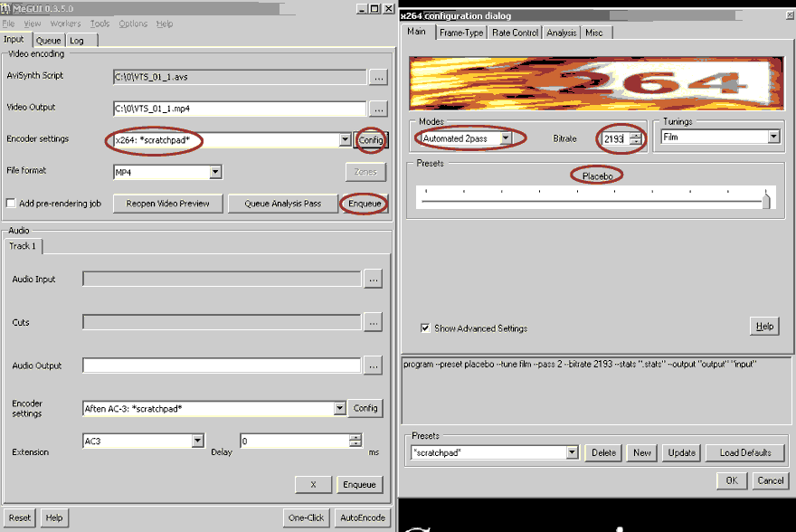Screen dimensions: 796x532
Task: Close the x264 configuration dialog
Action: (x=790, y=15)
